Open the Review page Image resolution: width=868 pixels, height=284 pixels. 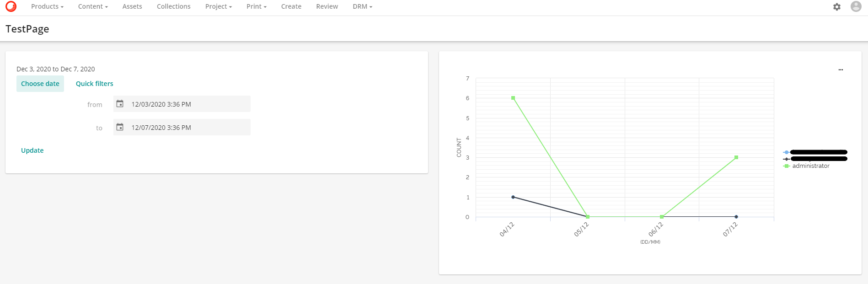tap(327, 6)
